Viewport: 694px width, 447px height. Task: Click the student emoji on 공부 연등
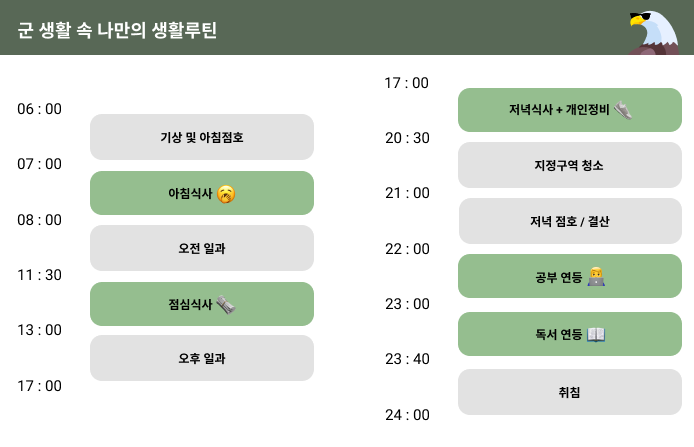[596, 277]
